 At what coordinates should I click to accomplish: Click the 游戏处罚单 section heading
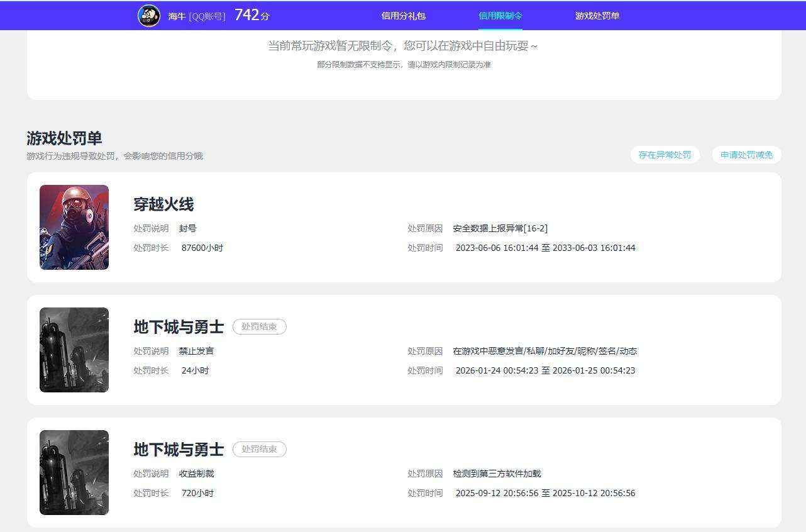[64, 138]
